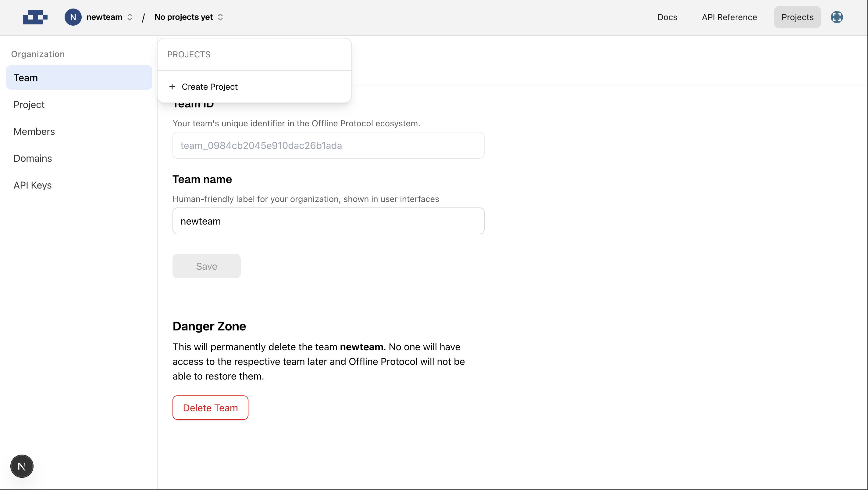Click the plus icon beside Create Project

(x=172, y=87)
